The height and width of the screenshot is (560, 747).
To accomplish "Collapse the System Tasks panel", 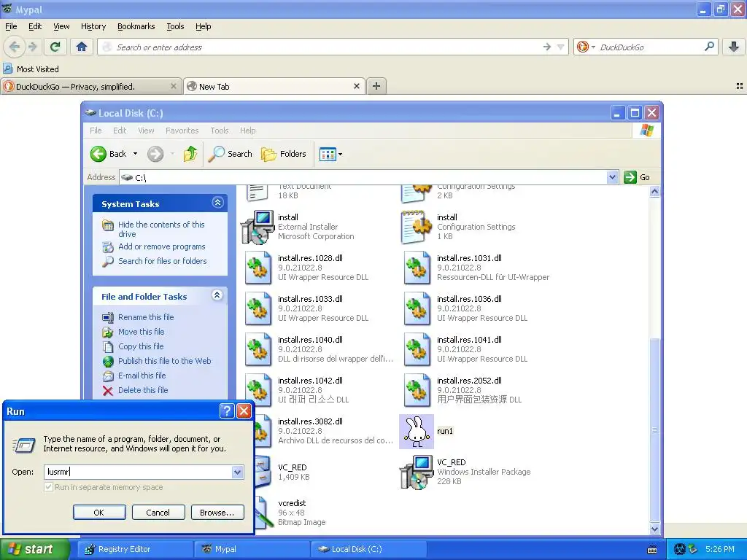I will coord(217,203).
